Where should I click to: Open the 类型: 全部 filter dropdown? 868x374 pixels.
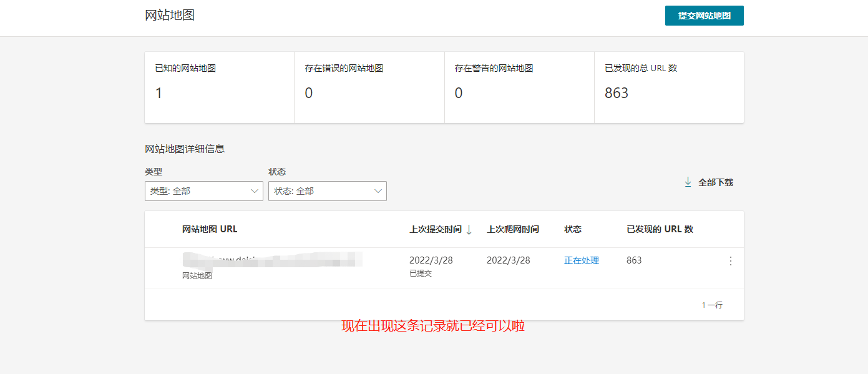203,191
